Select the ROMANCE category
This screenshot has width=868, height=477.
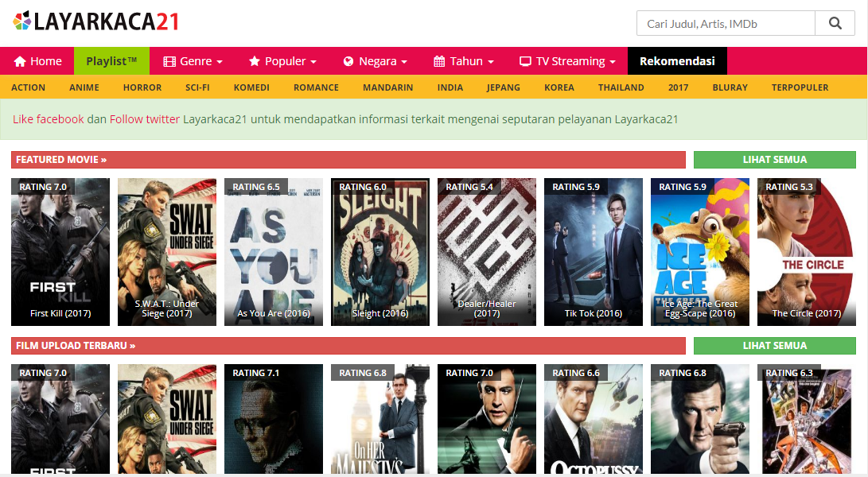(x=316, y=87)
